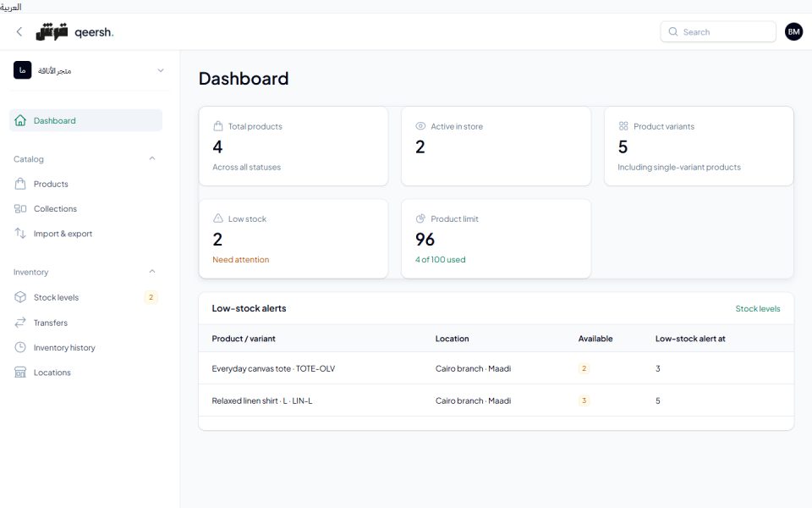Open the BM user avatar menu
This screenshot has width=812, height=508.
coord(793,31)
